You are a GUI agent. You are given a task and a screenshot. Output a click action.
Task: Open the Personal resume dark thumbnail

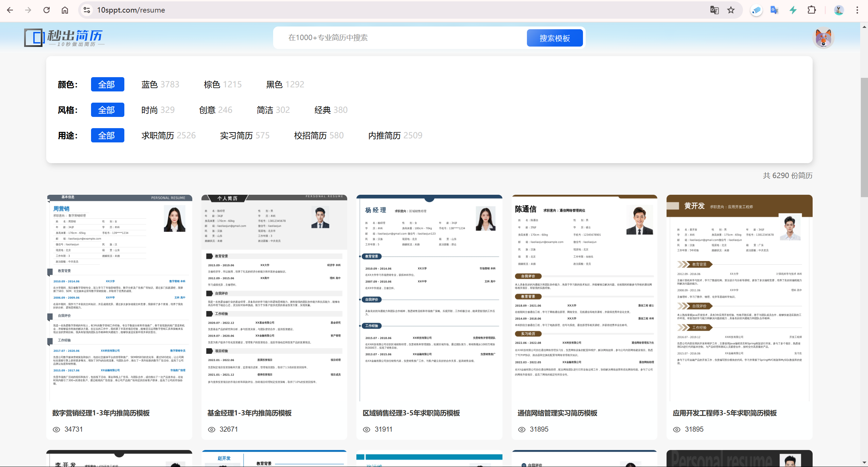coord(740,459)
